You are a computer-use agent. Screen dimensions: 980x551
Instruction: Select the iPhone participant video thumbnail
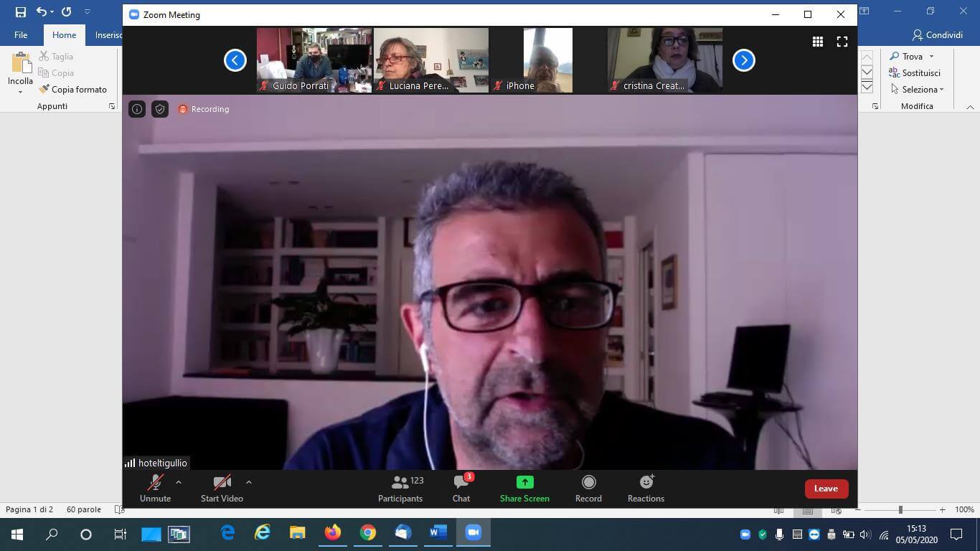pos(548,60)
